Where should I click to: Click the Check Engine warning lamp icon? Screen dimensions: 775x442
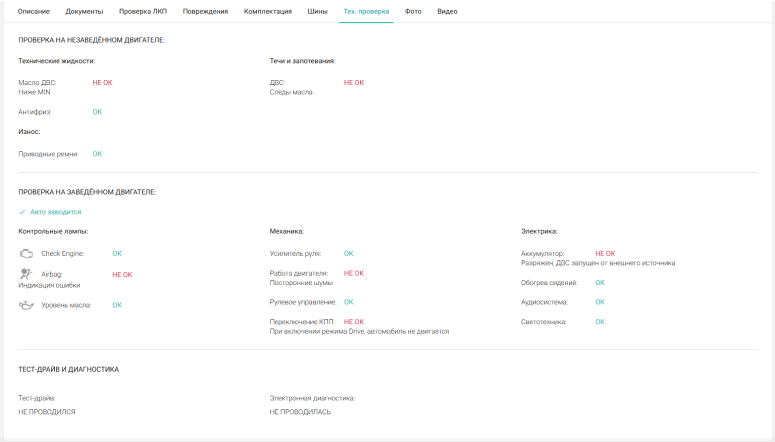coord(26,254)
